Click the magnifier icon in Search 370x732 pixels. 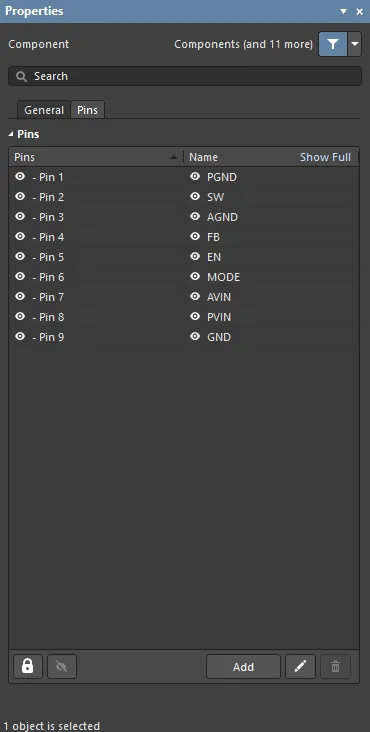21,77
